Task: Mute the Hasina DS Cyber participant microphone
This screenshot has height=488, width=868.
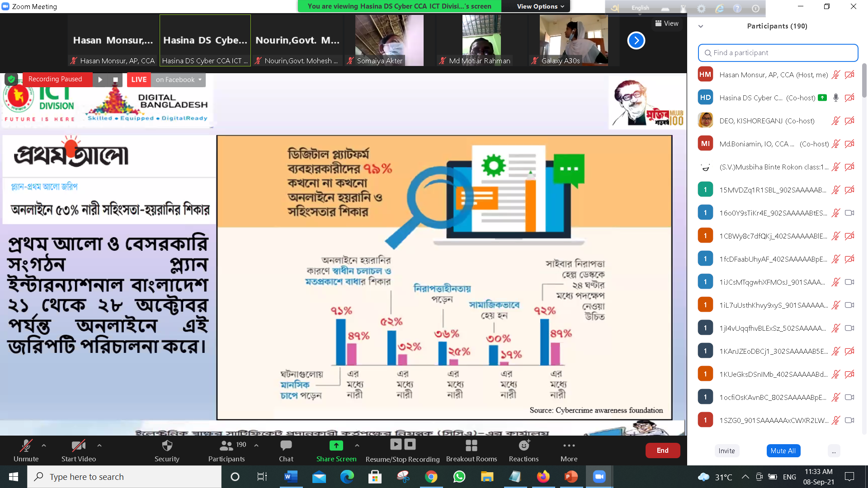Action: pyautogui.click(x=836, y=98)
